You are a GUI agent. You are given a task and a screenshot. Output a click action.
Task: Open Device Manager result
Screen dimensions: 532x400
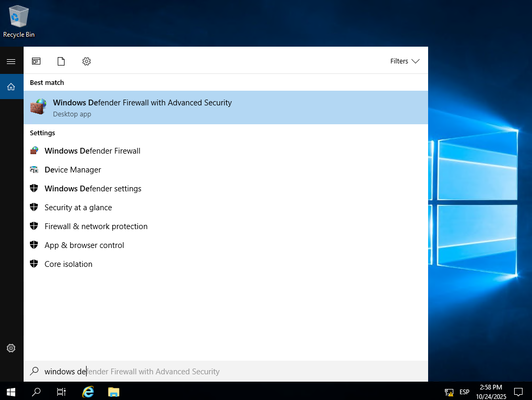click(226, 170)
